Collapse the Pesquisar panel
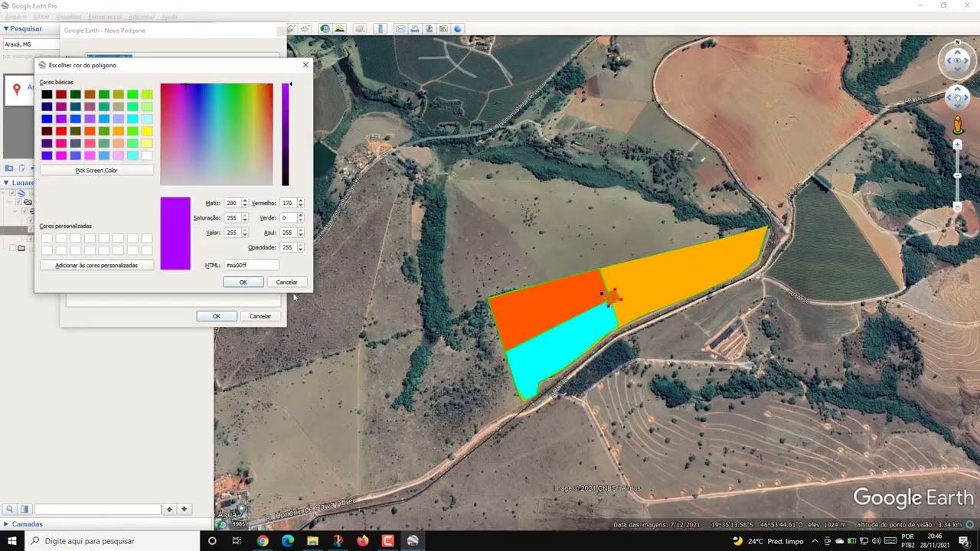 (x=6, y=29)
